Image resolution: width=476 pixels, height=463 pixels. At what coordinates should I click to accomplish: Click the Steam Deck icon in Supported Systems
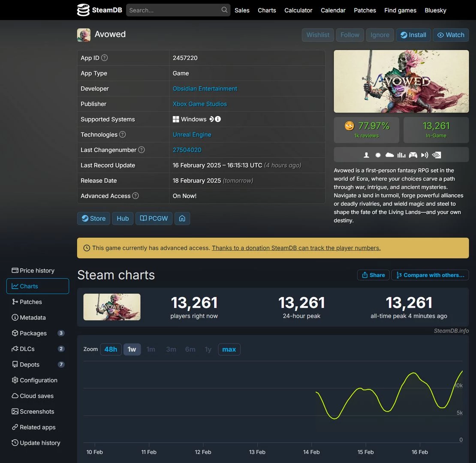click(211, 119)
